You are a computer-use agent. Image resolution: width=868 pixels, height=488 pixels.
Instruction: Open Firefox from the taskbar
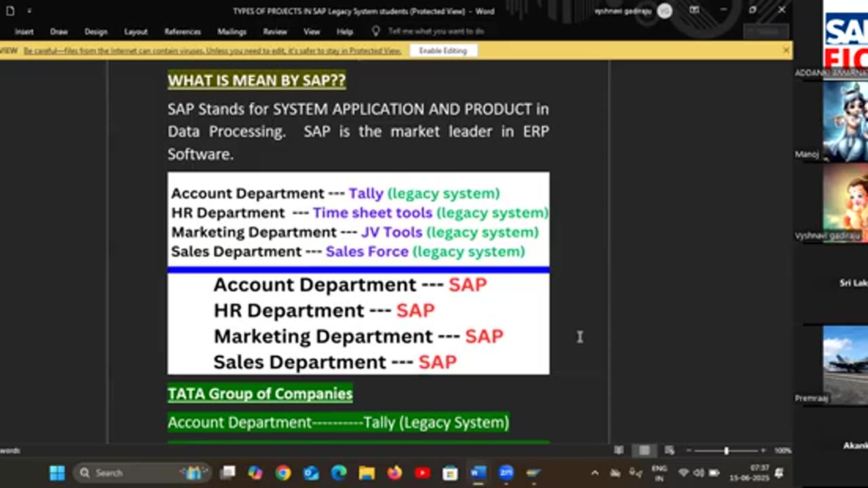pos(394,473)
